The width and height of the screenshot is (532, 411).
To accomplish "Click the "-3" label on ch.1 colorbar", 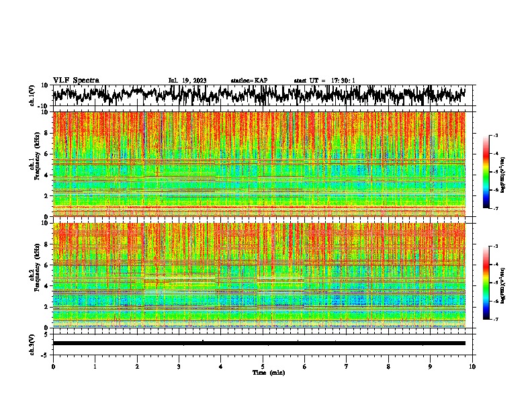I will coord(496,135).
